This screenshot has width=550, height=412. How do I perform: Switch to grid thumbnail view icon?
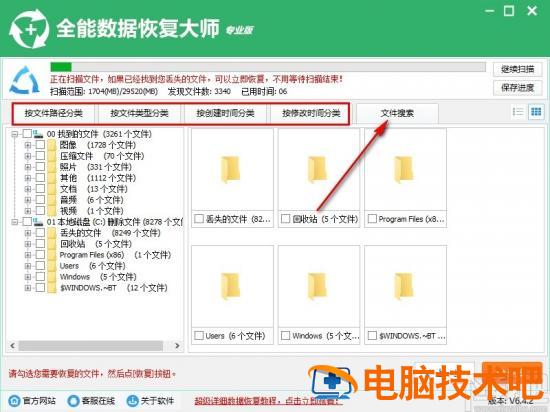tap(536, 112)
